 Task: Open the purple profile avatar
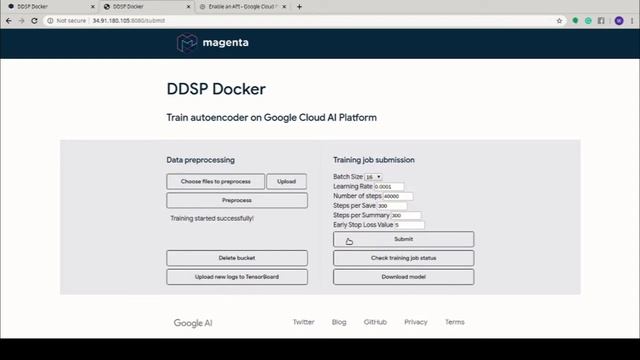point(619,20)
